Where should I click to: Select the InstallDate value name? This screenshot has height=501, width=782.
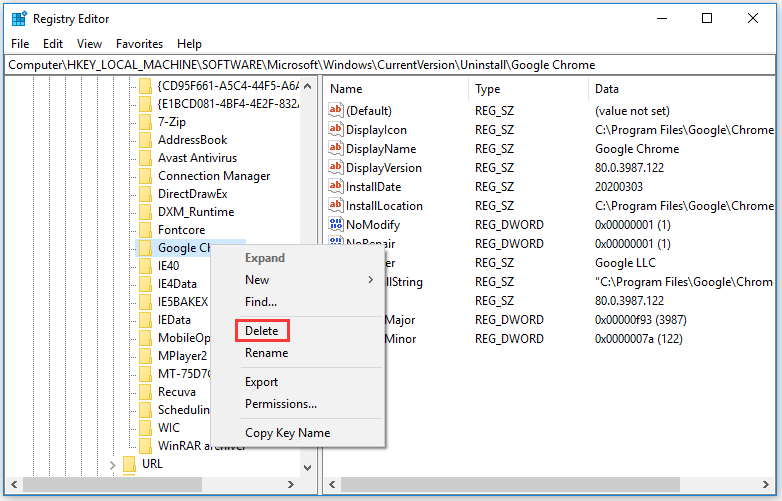(x=374, y=186)
